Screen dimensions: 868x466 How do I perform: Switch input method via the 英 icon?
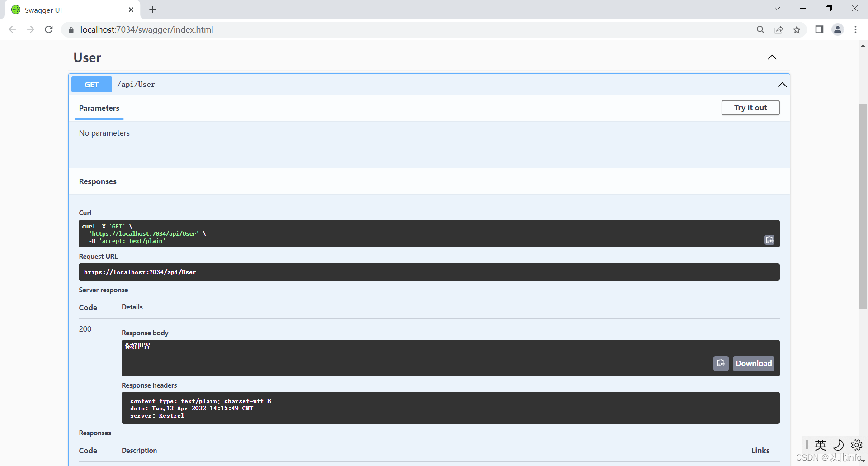[x=821, y=445]
